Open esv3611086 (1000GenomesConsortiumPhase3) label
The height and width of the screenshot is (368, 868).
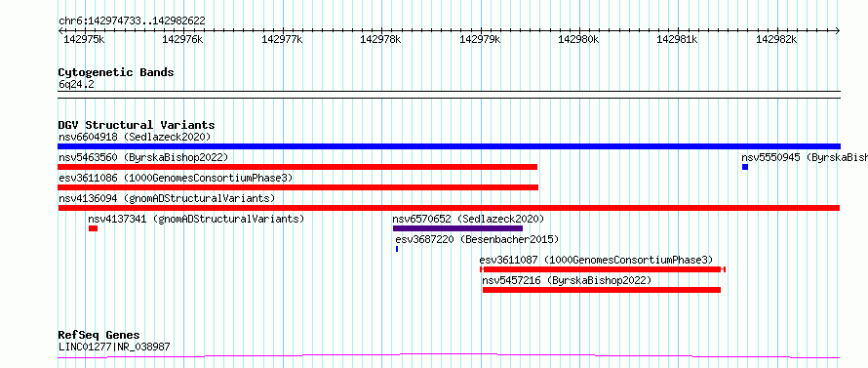pos(176,178)
